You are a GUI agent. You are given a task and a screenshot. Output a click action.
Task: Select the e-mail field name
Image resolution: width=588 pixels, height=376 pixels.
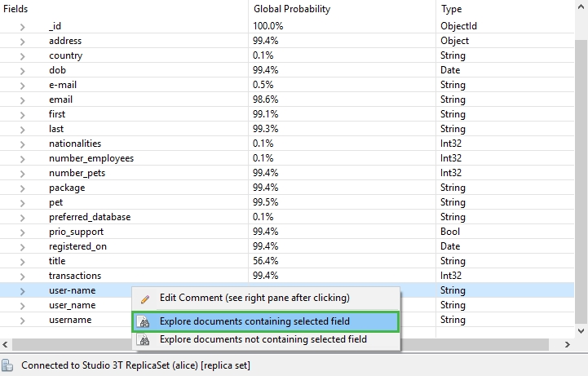(63, 85)
